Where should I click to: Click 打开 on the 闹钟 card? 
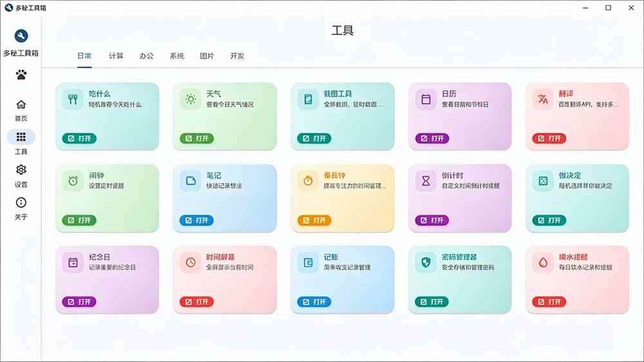[x=79, y=220]
